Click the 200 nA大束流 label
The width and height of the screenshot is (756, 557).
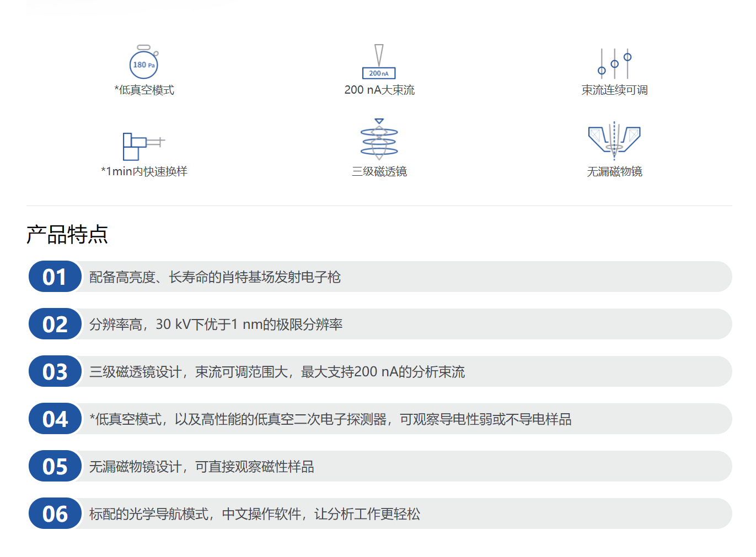tap(379, 90)
